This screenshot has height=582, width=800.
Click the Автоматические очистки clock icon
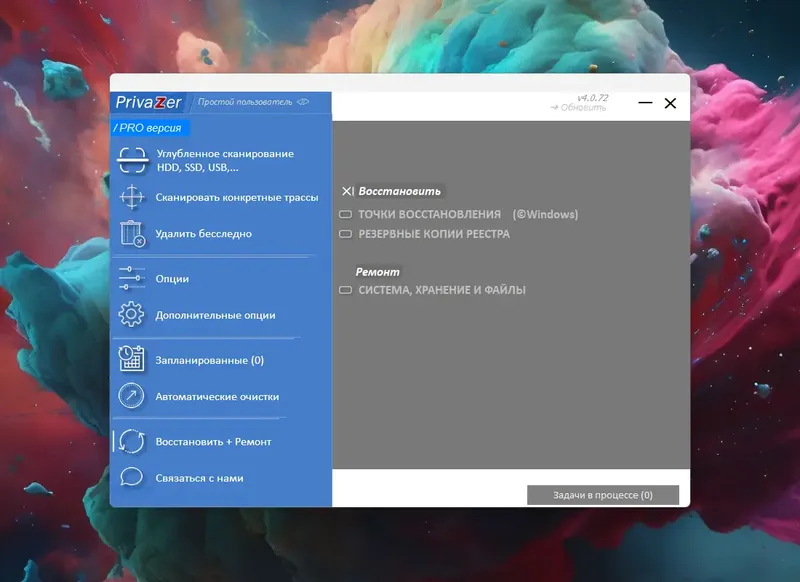[130, 396]
